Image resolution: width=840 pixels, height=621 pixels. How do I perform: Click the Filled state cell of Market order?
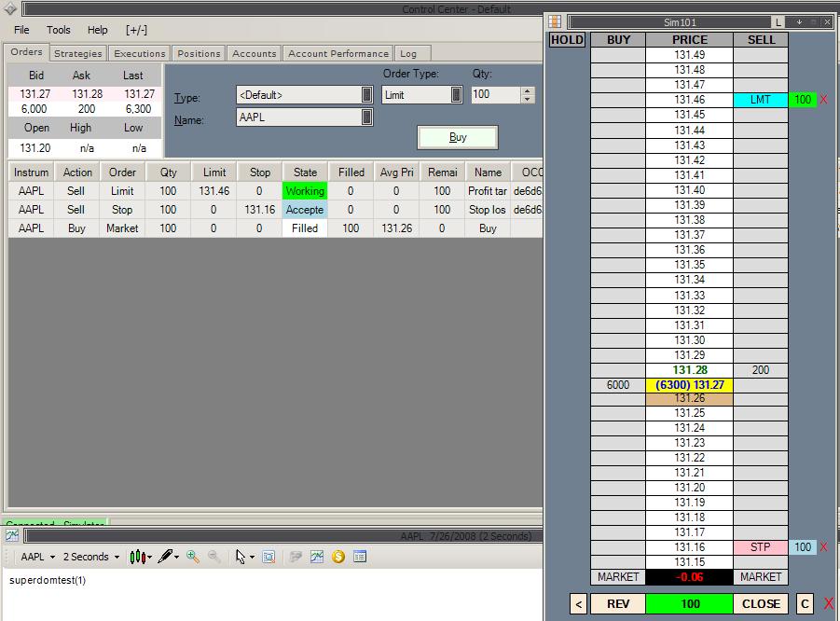[305, 228]
